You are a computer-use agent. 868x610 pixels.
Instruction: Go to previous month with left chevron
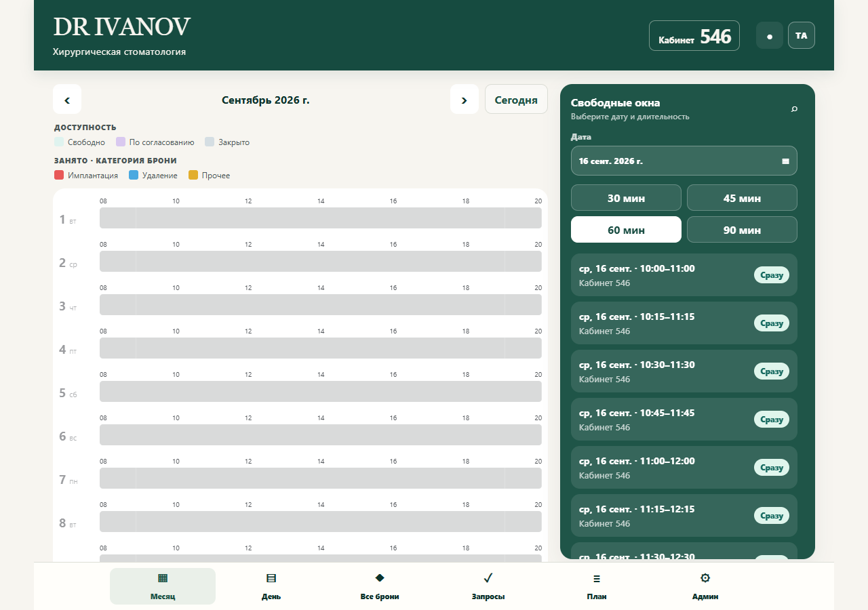pyautogui.click(x=67, y=100)
